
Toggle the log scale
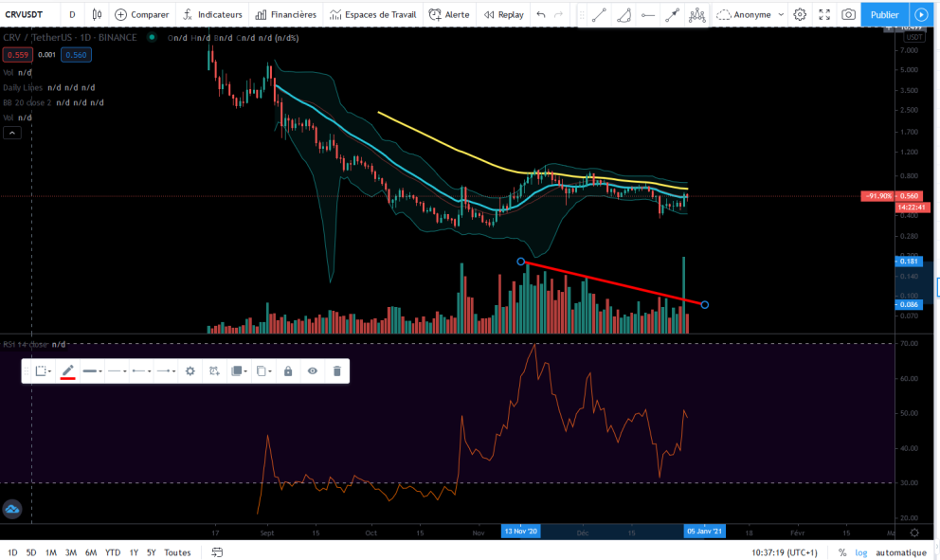click(860, 552)
